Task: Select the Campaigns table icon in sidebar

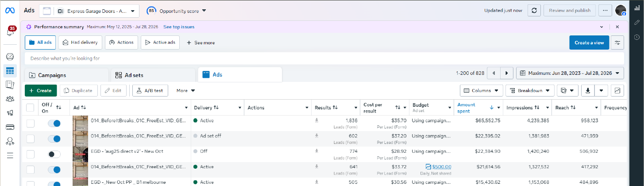Action: pos(10,71)
